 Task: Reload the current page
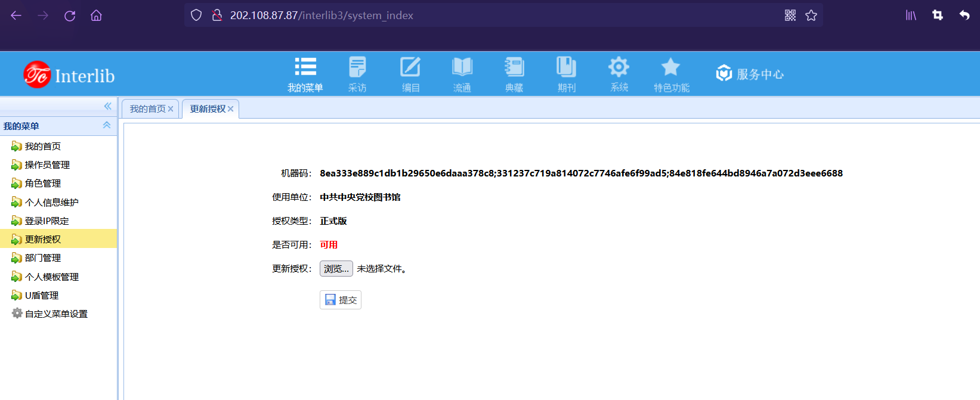click(x=70, y=15)
